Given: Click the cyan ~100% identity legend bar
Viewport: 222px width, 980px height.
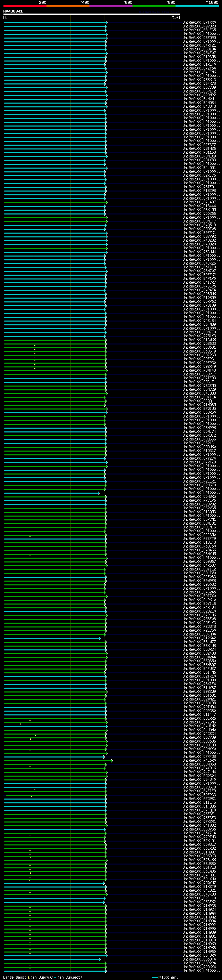Looking at the screenshot, I should [197, 6].
